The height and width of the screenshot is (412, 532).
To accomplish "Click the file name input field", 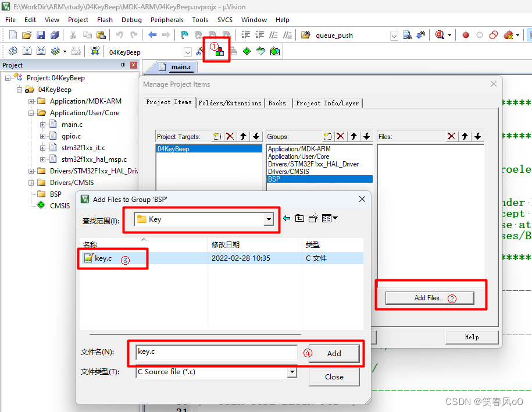I will pos(216,352).
